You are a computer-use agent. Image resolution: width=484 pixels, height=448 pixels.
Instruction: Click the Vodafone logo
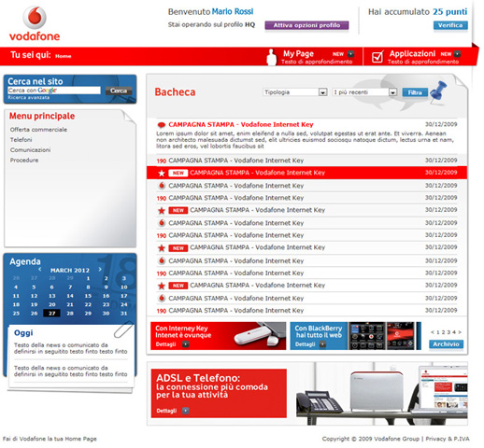[35, 24]
